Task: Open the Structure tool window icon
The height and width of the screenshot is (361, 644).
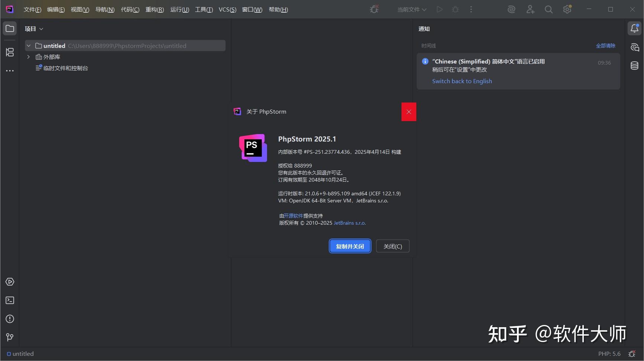Action: [x=10, y=52]
